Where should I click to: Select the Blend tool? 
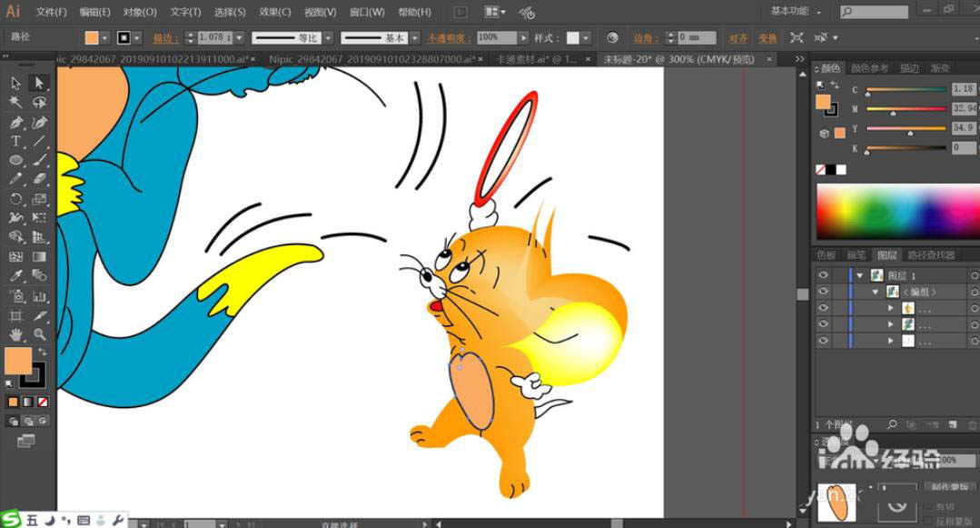click(x=39, y=276)
